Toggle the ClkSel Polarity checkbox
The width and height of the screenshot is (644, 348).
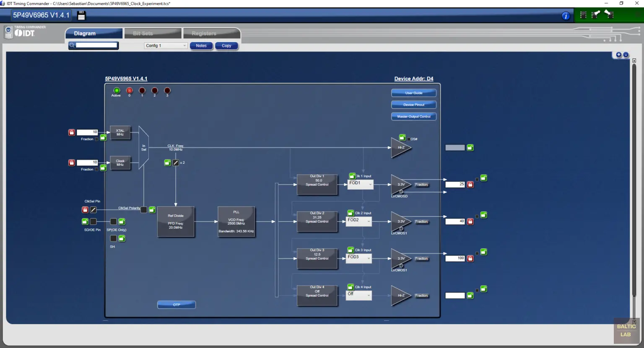(x=144, y=210)
